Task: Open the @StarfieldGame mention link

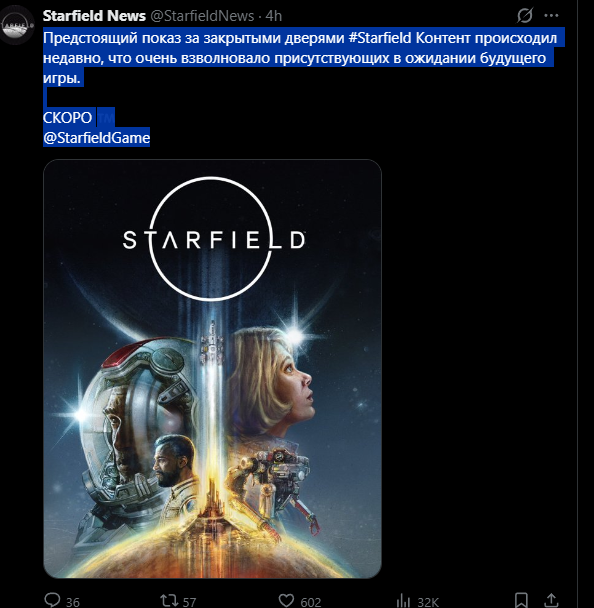Action: 97,138
